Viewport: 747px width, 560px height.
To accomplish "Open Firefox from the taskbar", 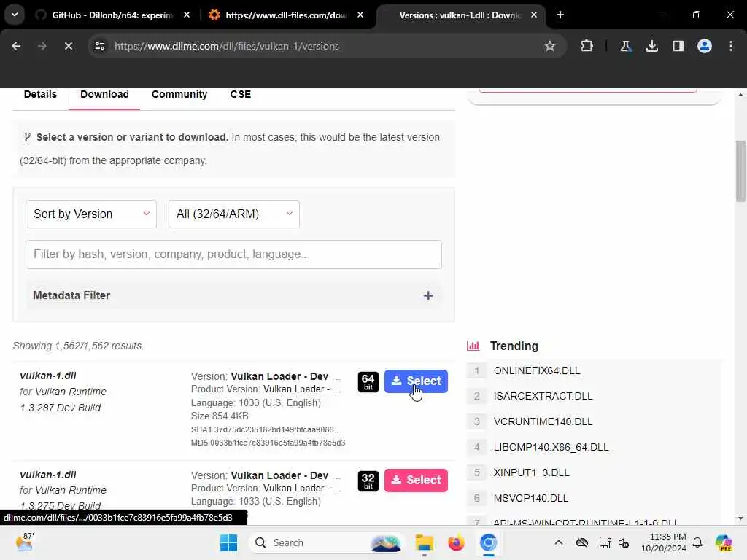I will pos(456,542).
